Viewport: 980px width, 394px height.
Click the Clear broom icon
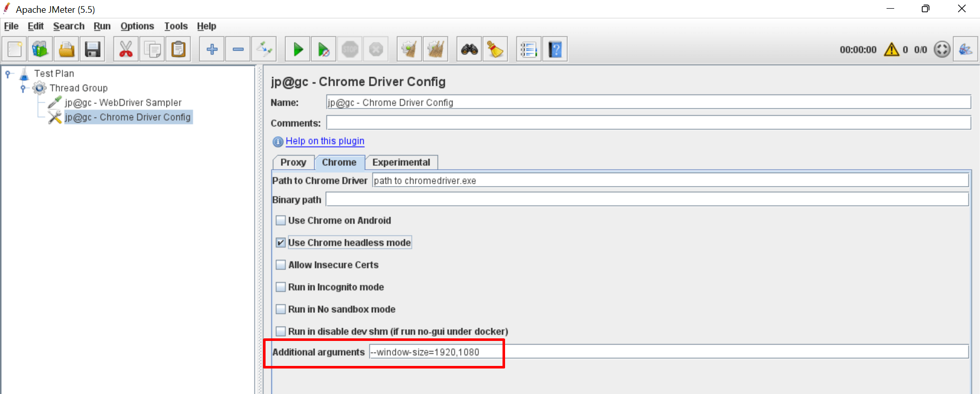pyautogui.click(x=410, y=50)
